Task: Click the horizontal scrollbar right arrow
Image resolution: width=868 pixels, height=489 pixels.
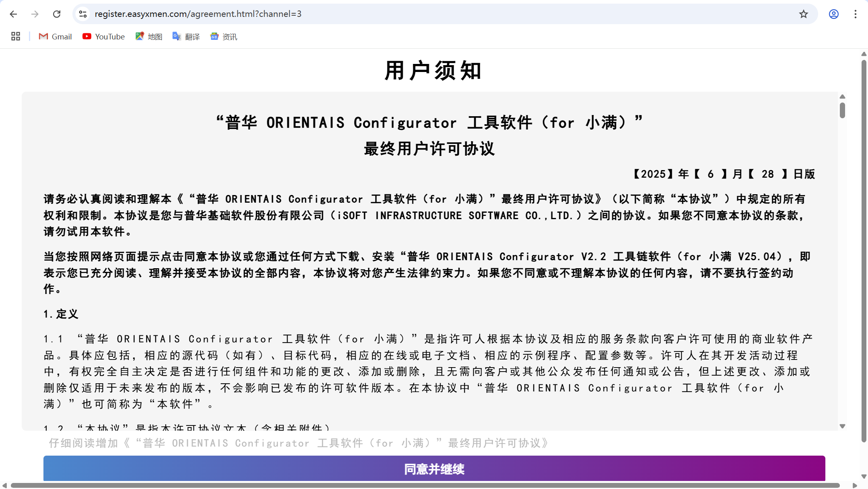Action: (x=855, y=485)
